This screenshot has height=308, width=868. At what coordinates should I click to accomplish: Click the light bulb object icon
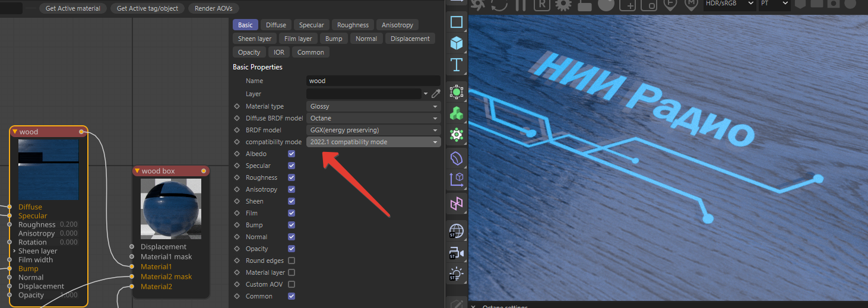[x=456, y=274]
